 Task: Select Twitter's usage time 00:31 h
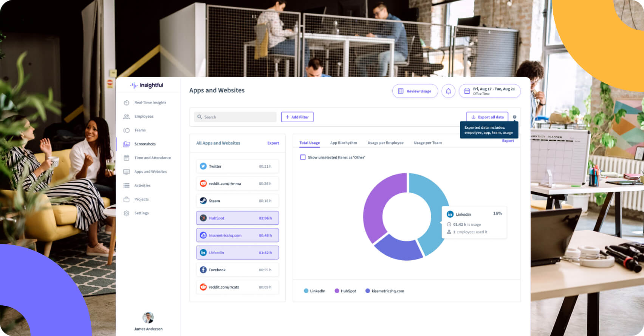(265, 166)
